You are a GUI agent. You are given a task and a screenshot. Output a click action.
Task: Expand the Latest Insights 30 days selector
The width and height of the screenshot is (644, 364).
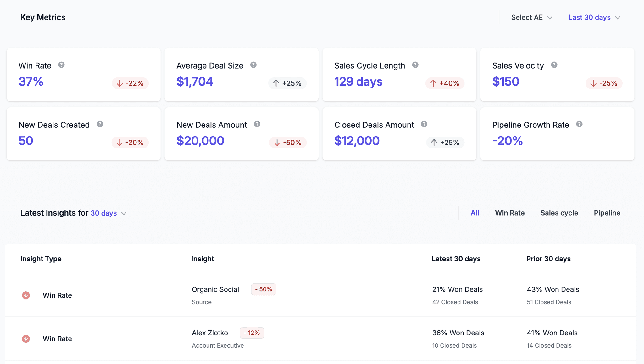[108, 213]
